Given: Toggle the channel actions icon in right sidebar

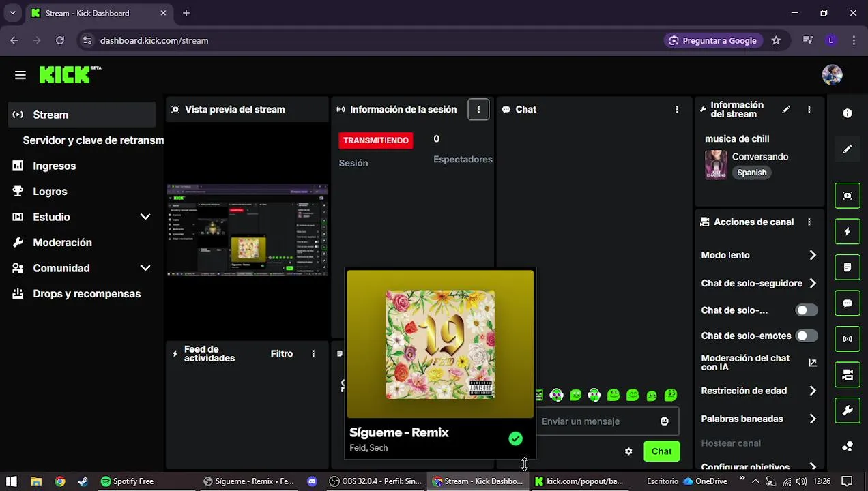Looking at the screenshot, I should (x=848, y=374).
